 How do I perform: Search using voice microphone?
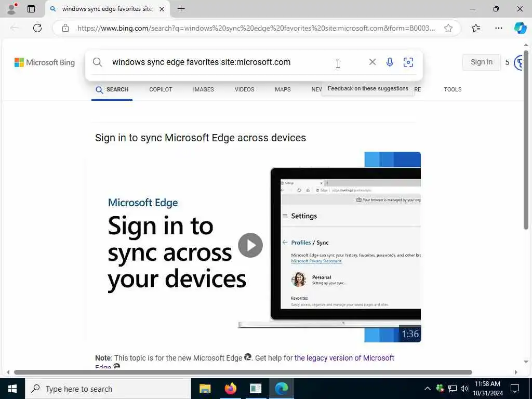(x=390, y=62)
